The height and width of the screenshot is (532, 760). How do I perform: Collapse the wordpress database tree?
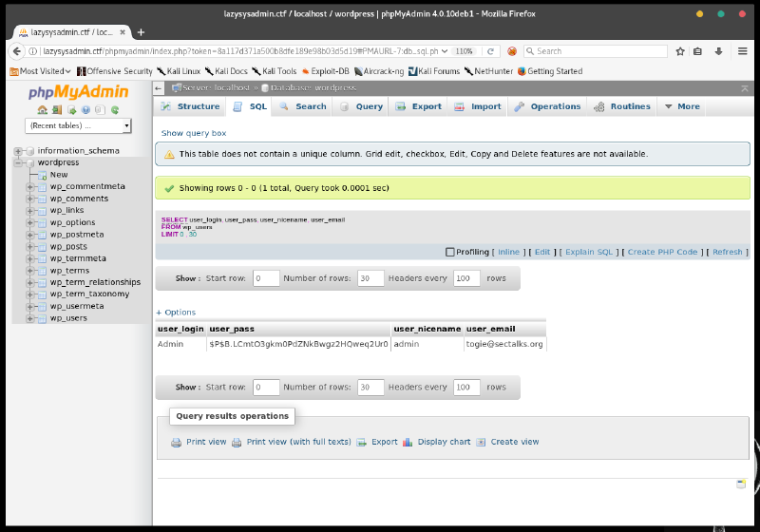(x=19, y=162)
